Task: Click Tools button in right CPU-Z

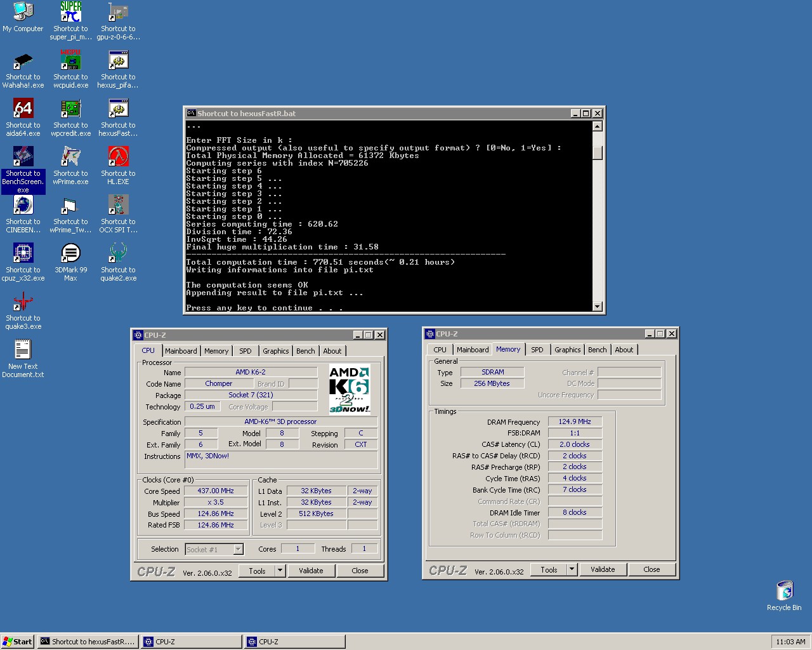Action: click(x=549, y=569)
